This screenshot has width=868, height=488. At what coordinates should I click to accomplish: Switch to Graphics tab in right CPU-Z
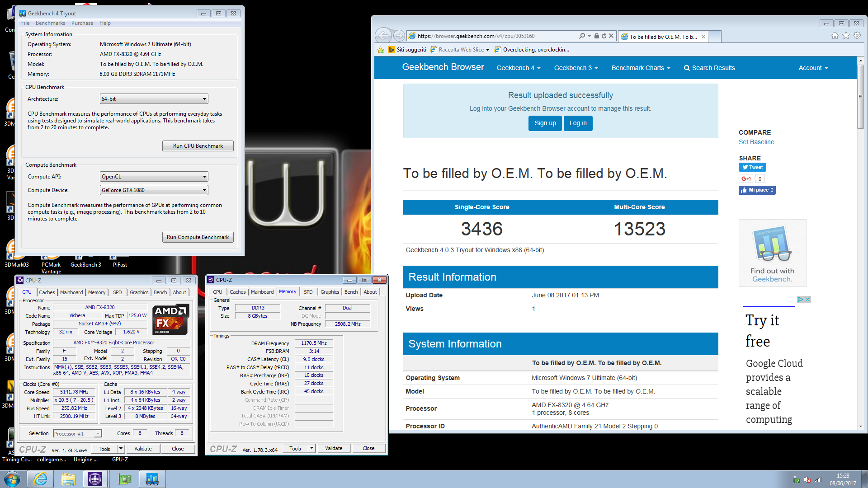(330, 292)
